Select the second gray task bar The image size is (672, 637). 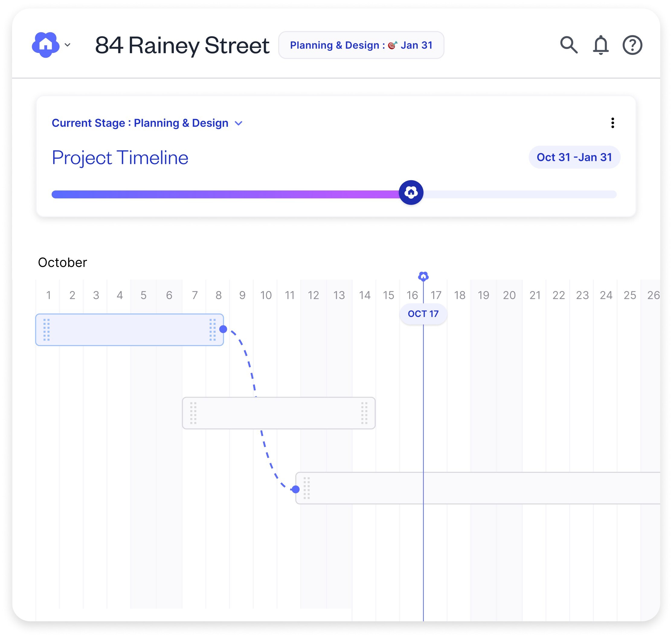click(x=278, y=413)
